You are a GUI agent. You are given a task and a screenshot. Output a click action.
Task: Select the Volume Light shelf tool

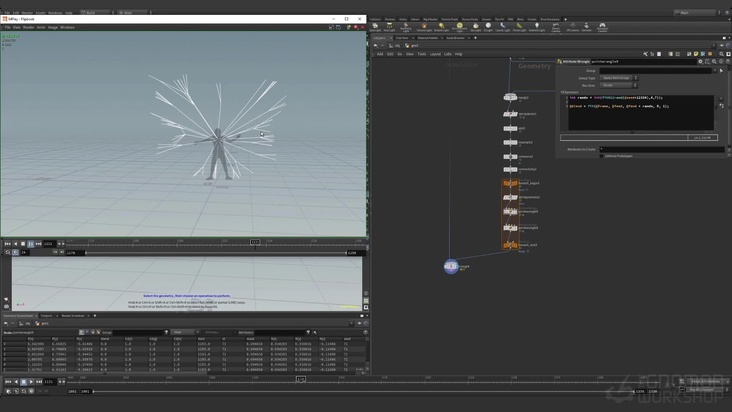click(x=424, y=27)
